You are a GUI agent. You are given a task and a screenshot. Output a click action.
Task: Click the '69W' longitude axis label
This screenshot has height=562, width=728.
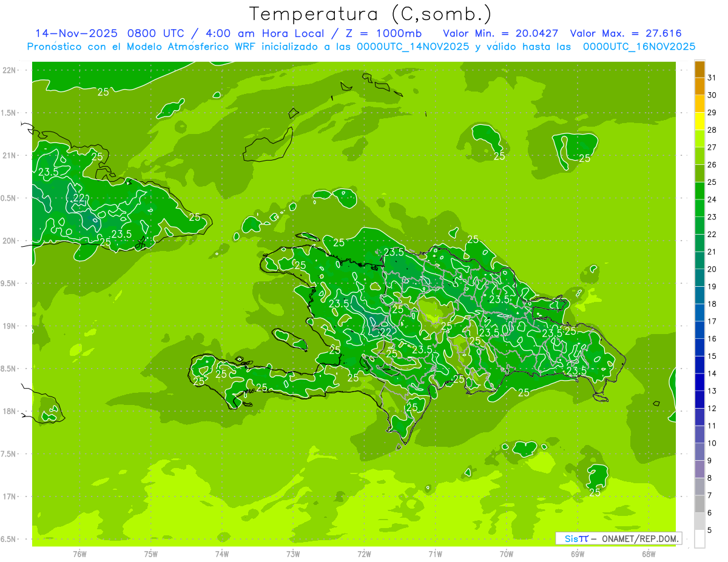[578, 554]
